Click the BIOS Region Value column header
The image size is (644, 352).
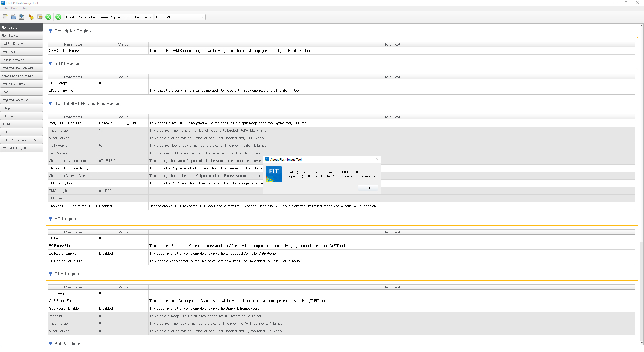pos(123,77)
